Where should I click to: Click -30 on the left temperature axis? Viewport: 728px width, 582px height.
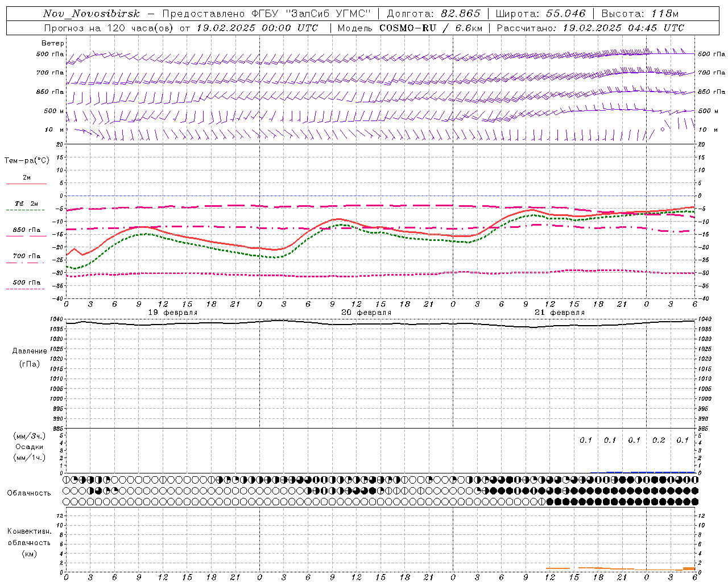[59, 273]
